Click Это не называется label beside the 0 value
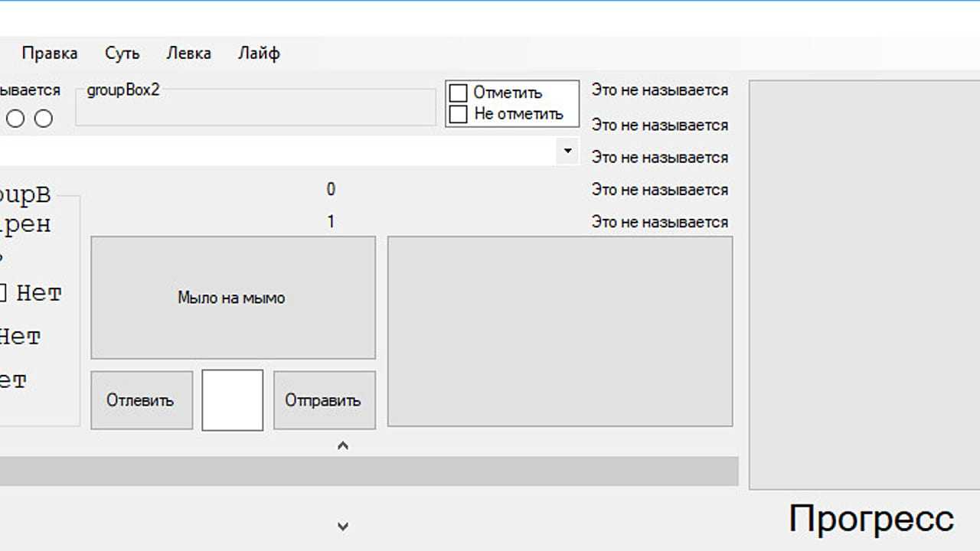This screenshot has height=551, width=980. [x=659, y=190]
